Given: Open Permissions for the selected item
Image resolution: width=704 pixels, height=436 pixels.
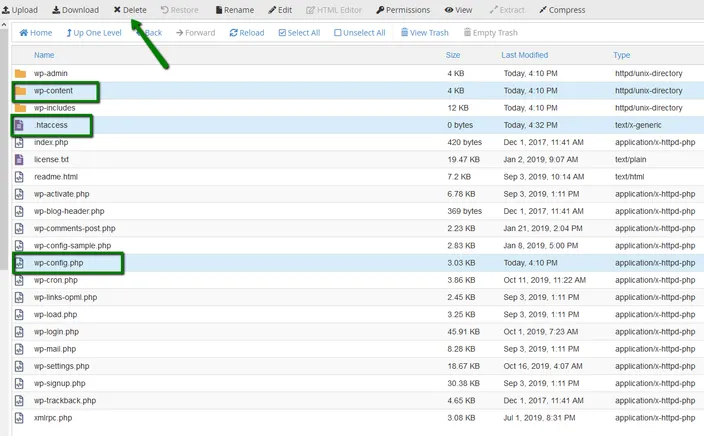Looking at the screenshot, I should pos(403,10).
